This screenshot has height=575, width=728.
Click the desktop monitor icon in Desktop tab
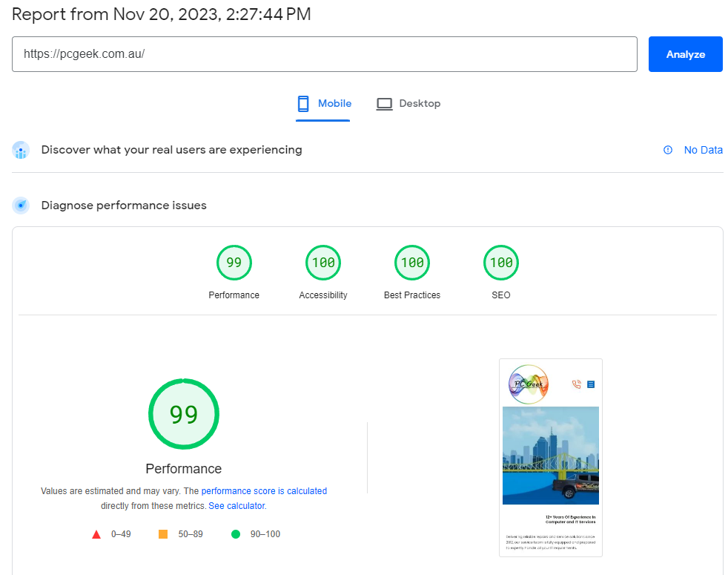(384, 104)
